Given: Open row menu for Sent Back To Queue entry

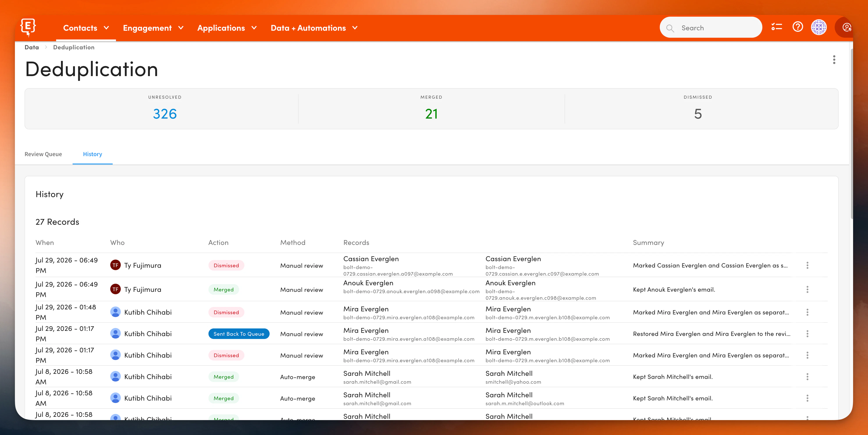Looking at the screenshot, I should (x=807, y=334).
